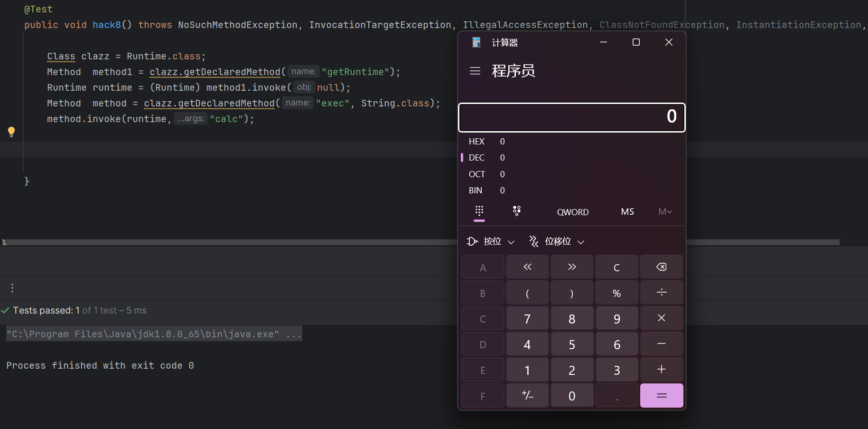Click the MS memory store button
Screen dimensions: 868x429
click(x=627, y=212)
